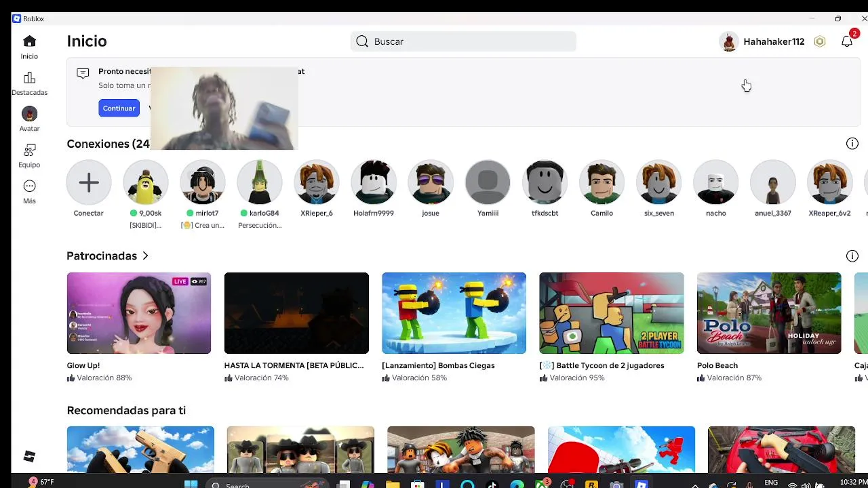Open friend mirlot7's avatar
Screen dimensions: 868x488
click(x=203, y=182)
